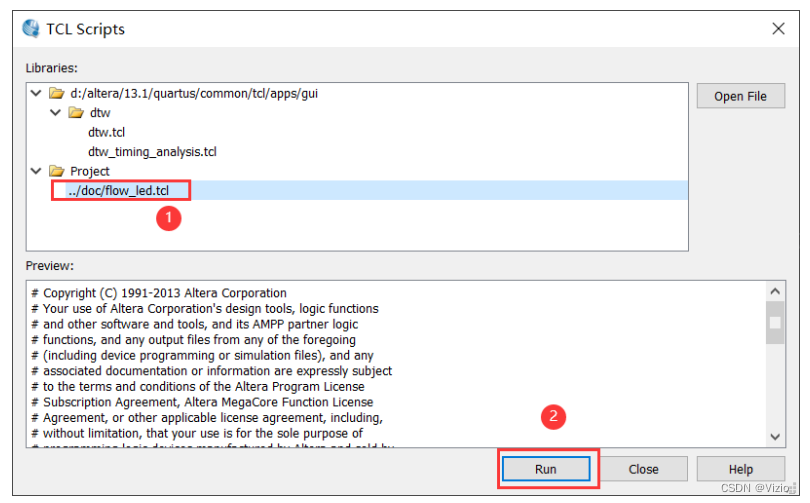Viewport: 810px width, 503px height.
Task: Click the 'Subscription Agreement, Altera MegaCore' preview line
Action: (x=202, y=402)
